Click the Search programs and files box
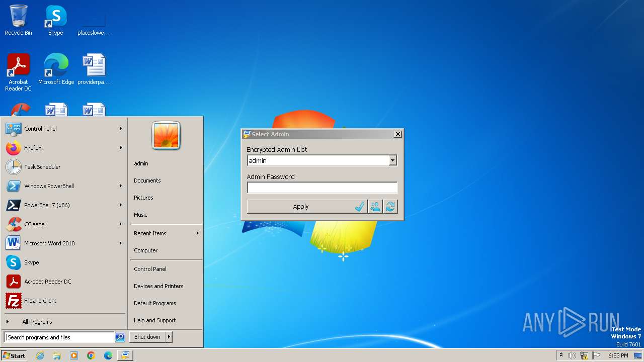Screen dimensions: 644x362 click(59, 337)
